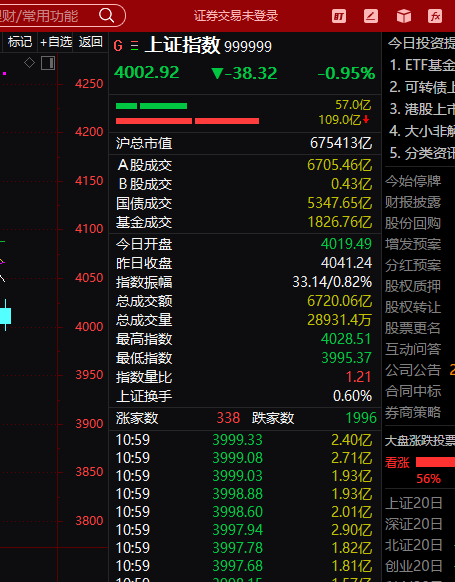Click the 国债成交 5347.65亿 row
Screen dimensions: 455x582
(x=244, y=203)
